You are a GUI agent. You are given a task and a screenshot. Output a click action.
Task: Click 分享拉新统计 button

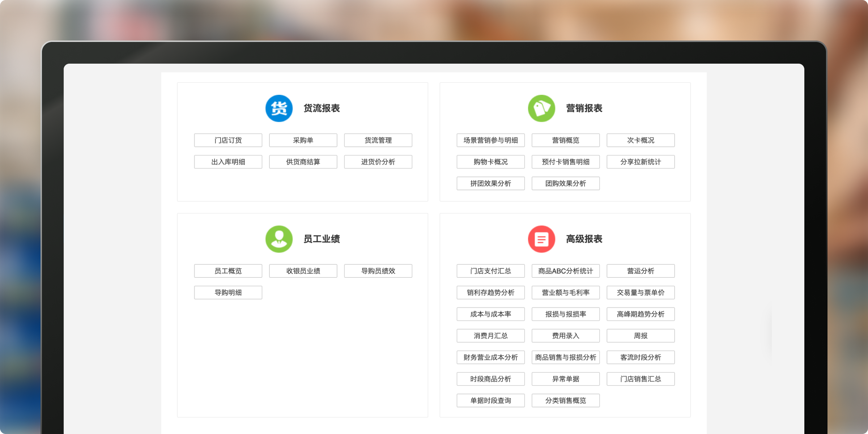tap(641, 162)
